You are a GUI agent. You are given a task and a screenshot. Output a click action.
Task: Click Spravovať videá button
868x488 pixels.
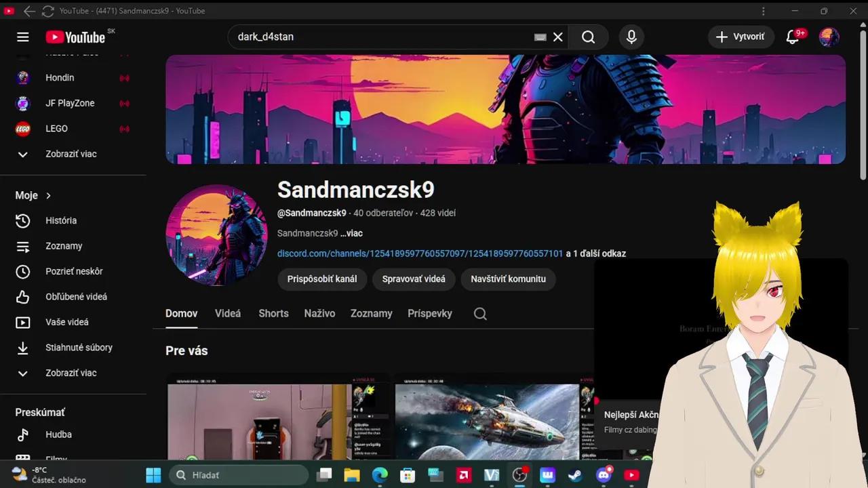coord(414,279)
